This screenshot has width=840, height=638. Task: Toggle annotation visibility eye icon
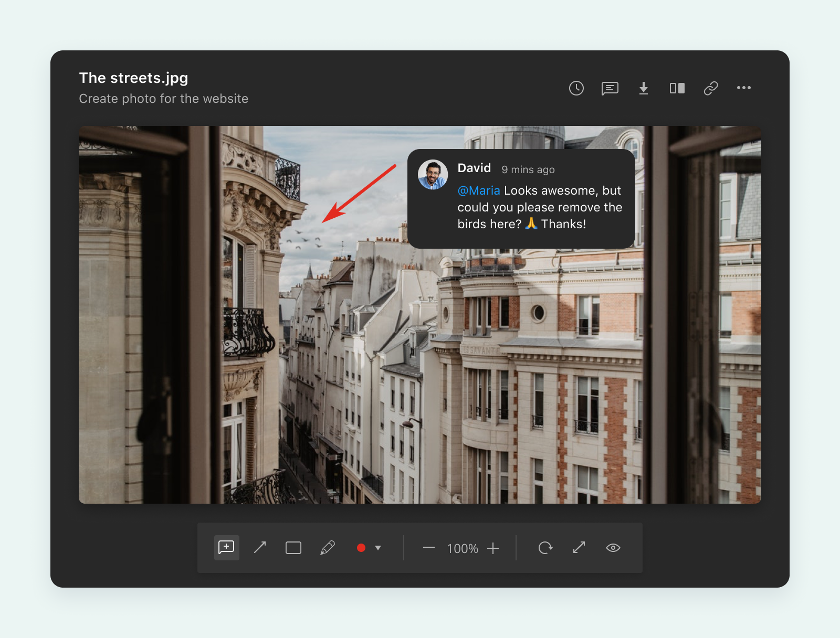click(613, 548)
